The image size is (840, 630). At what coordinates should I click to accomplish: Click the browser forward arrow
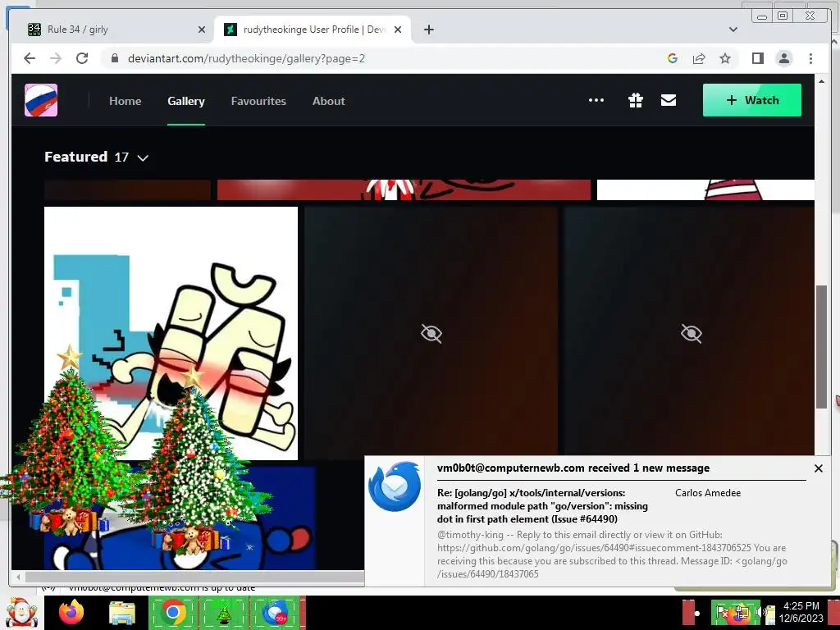tap(56, 58)
